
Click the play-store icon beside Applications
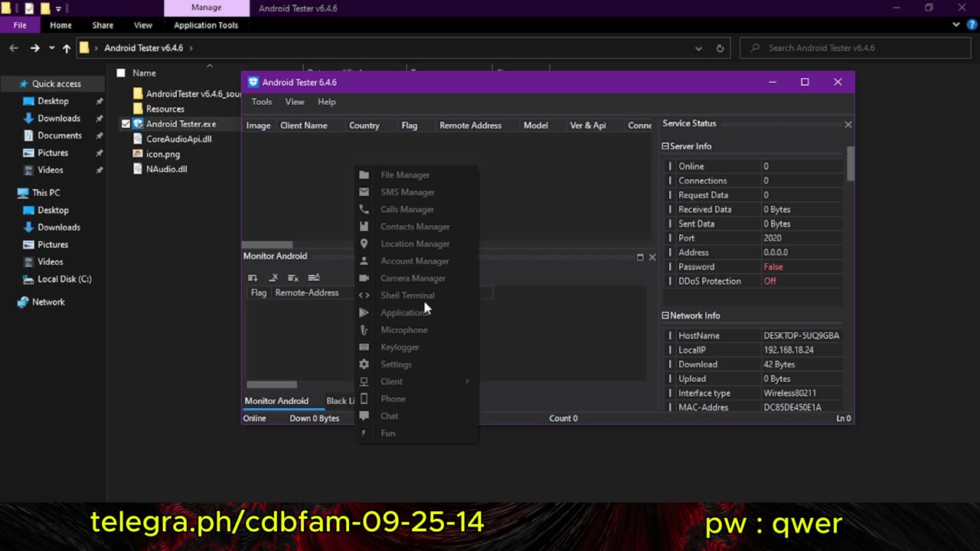pyautogui.click(x=364, y=312)
